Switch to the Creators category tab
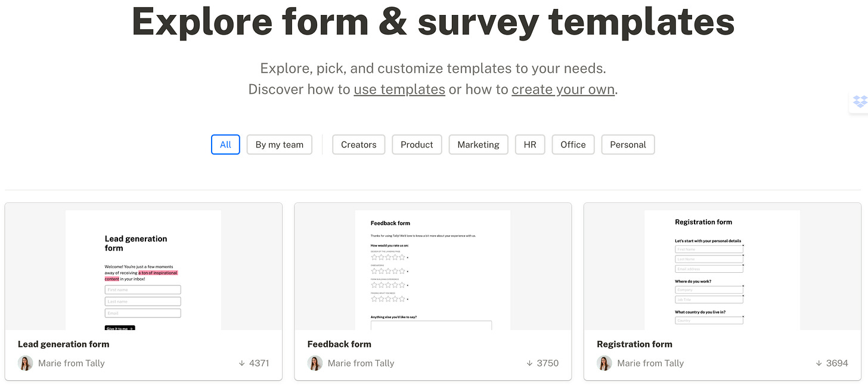This screenshot has width=868, height=385. [358, 144]
